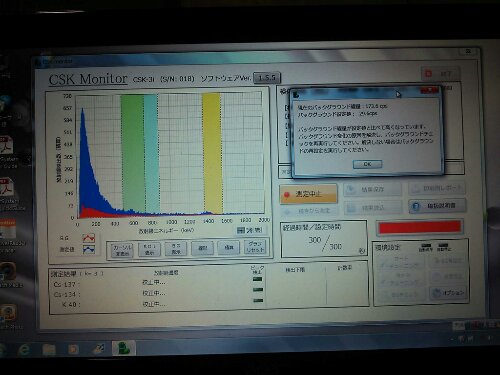Click the green CSK Monitor taskbar icon

pos(123,348)
